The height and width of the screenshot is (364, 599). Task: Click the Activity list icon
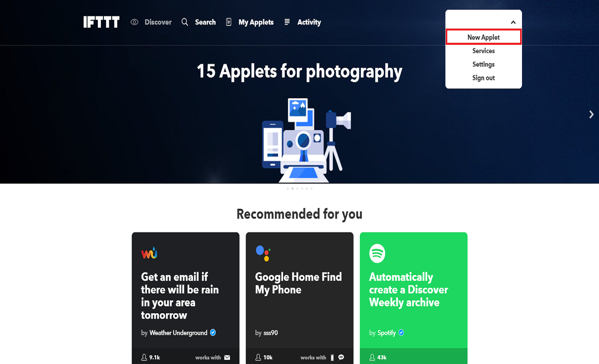pos(287,22)
